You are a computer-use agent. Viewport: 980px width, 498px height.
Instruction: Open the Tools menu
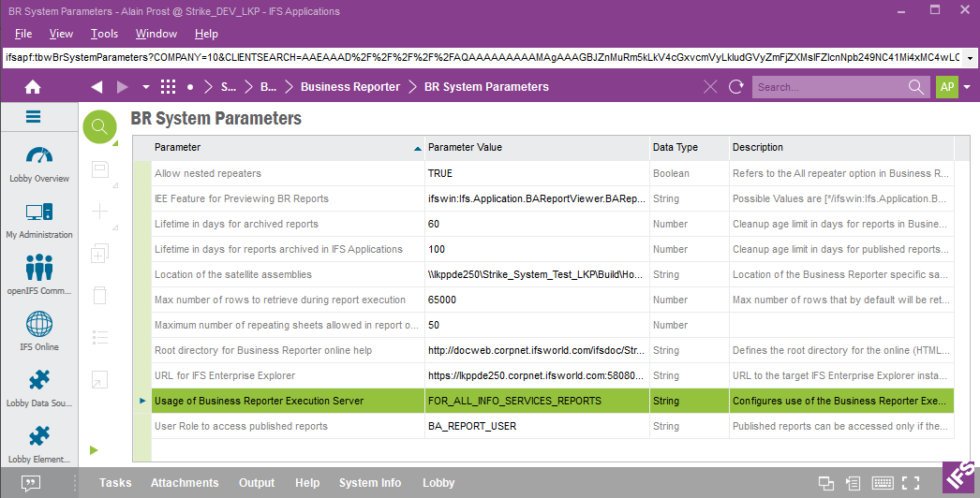pos(104,34)
